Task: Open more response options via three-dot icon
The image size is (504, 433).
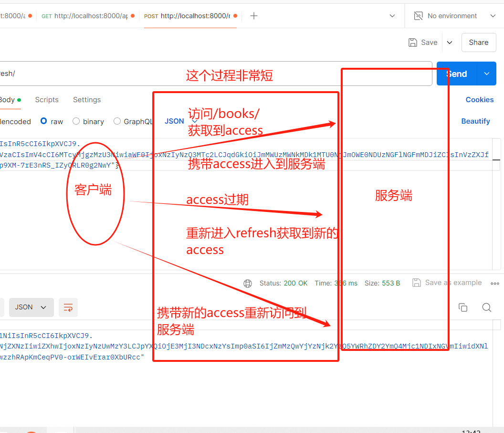Action: click(494, 283)
